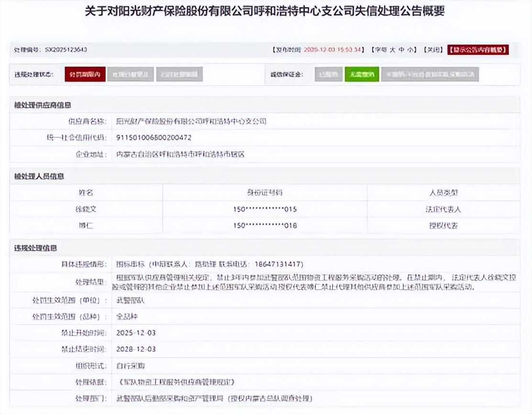532x414 pixels.
Task: Click the grey status button right after 处罚期限内
Action: 130,75
